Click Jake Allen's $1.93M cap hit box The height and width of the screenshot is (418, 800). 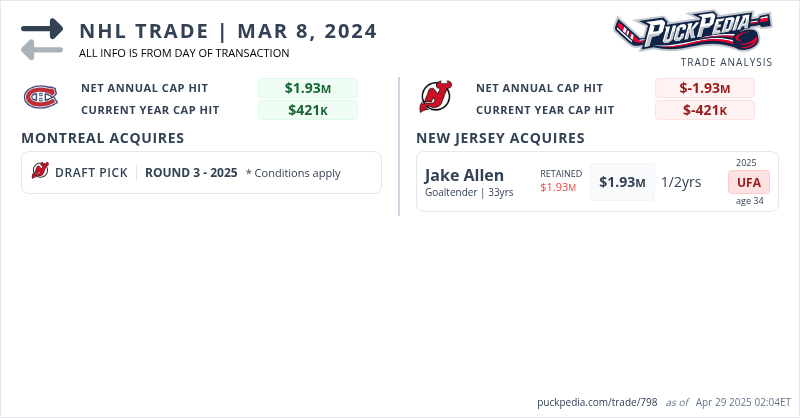point(622,182)
